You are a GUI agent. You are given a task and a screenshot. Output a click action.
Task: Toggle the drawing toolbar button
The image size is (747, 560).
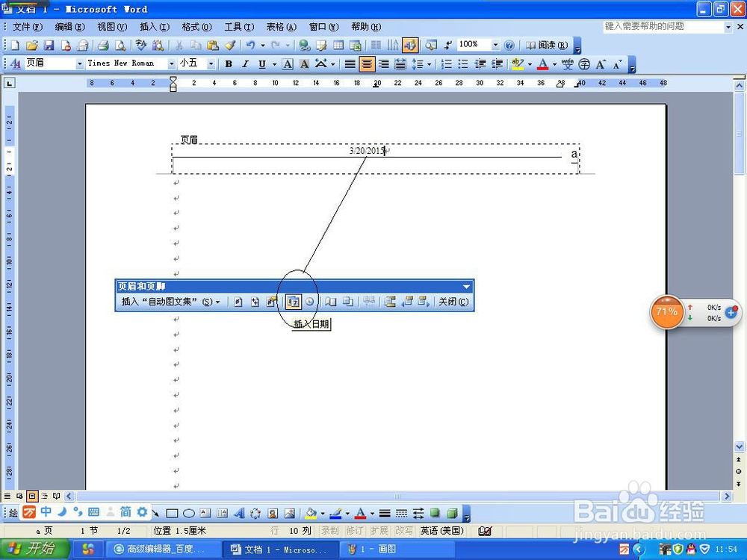point(409,46)
